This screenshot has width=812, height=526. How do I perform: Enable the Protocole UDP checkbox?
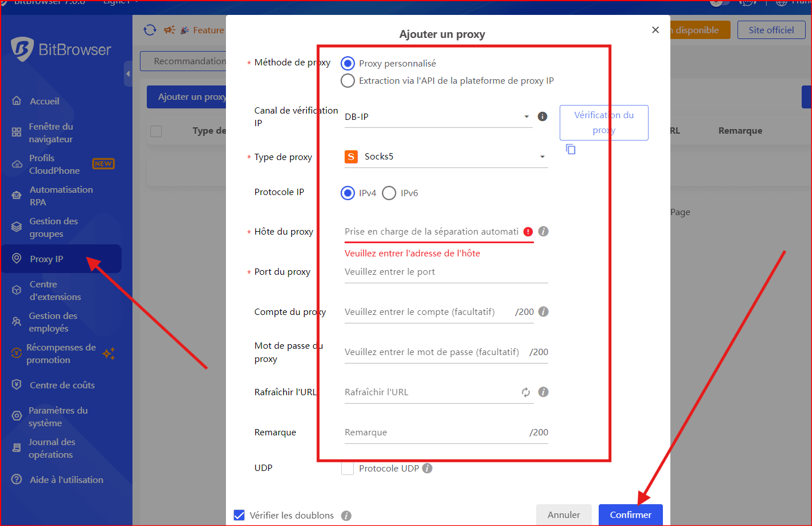coord(348,469)
